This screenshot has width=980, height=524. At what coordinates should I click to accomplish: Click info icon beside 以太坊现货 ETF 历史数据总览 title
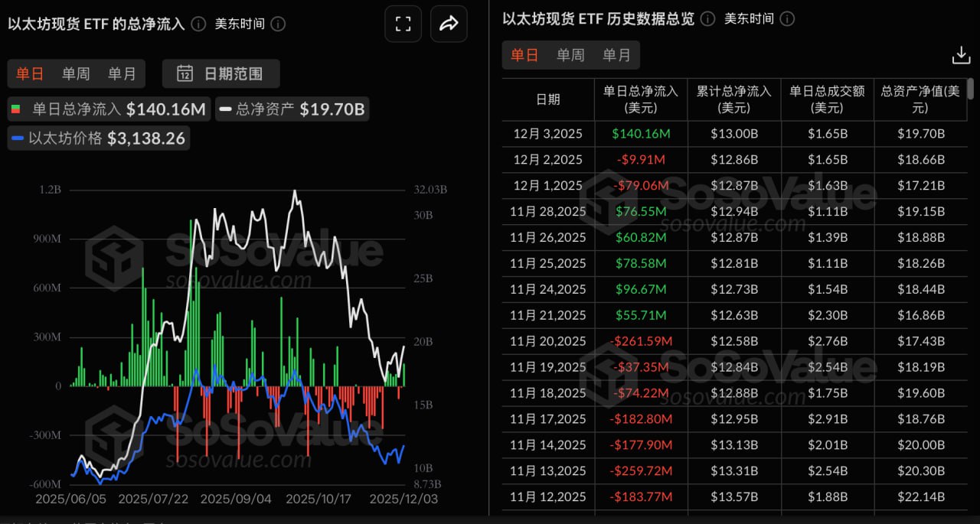(707, 18)
